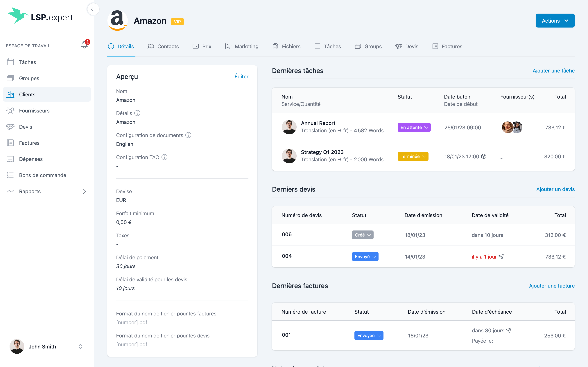Collapse sidebar with the back arrow
Viewport: 588px width, 367px height.
click(x=93, y=9)
